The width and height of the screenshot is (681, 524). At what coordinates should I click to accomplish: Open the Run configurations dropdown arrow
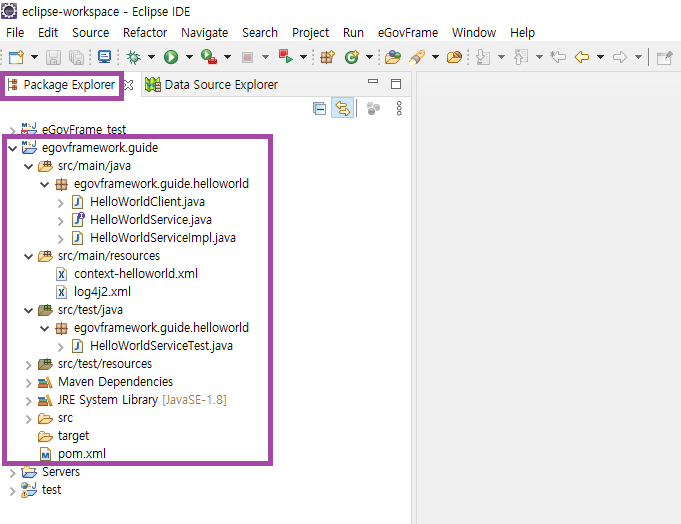189,57
